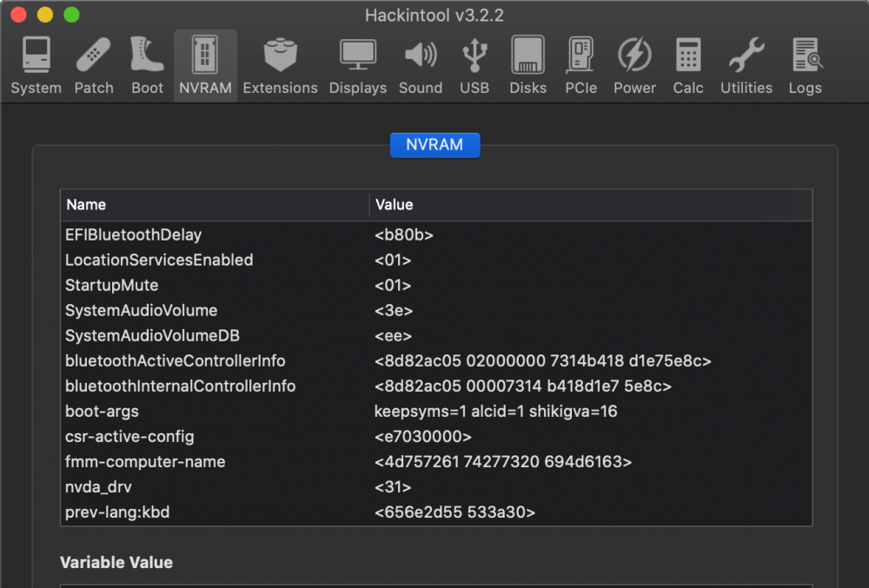Select the EFIBluetoothDelay row
The height and width of the screenshot is (588, 869).
436,235
